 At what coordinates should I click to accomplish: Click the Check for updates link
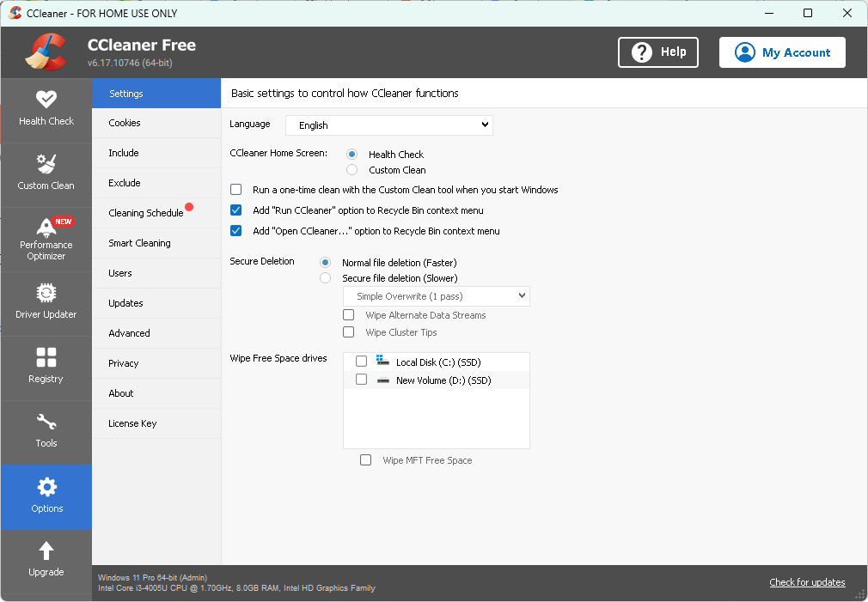pos(807,582)
